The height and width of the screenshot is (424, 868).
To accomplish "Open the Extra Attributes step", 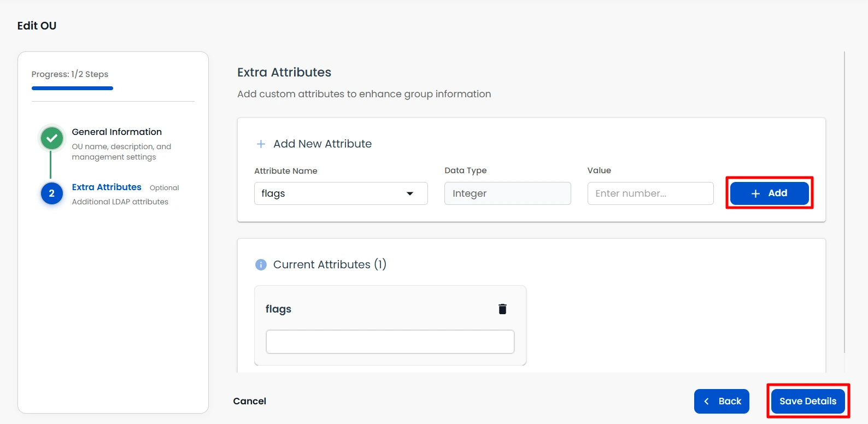I will [x=107, y=187].
